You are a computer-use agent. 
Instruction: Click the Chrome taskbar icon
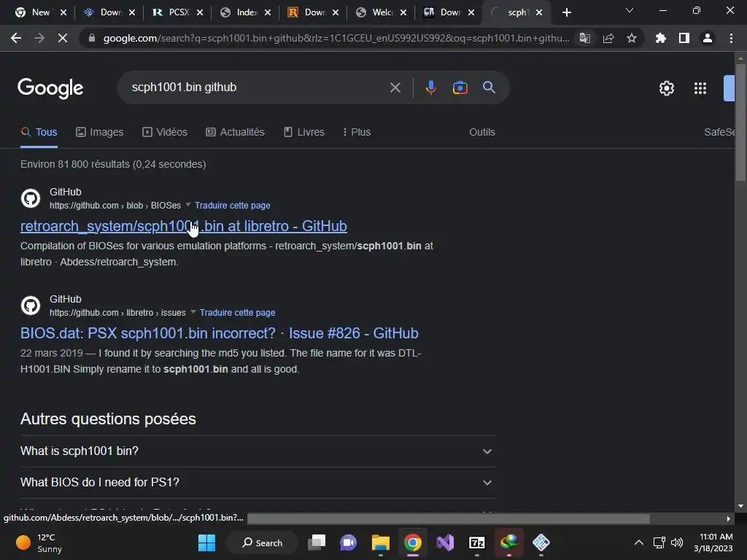(413, 542)
